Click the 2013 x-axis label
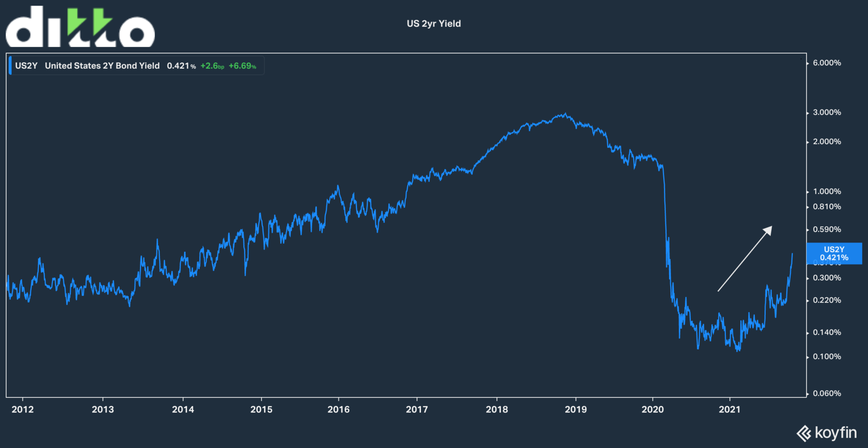The image size is (868, 448). (x=103, y=409)
